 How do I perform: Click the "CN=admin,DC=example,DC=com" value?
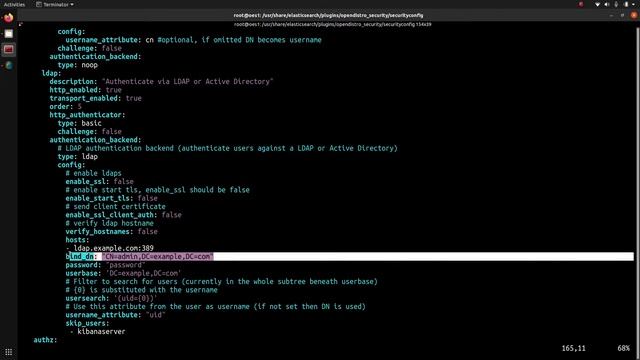pos(158,256)
